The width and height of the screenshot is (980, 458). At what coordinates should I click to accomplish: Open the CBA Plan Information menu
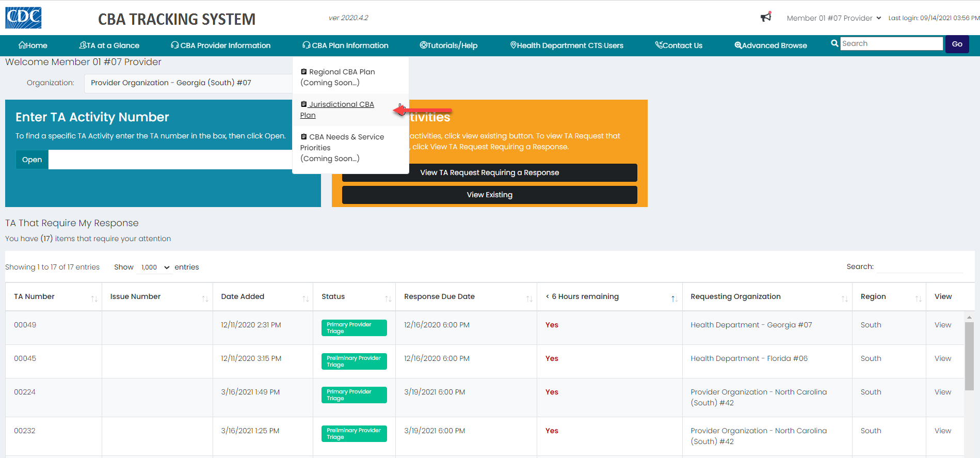tap(345, 45)
